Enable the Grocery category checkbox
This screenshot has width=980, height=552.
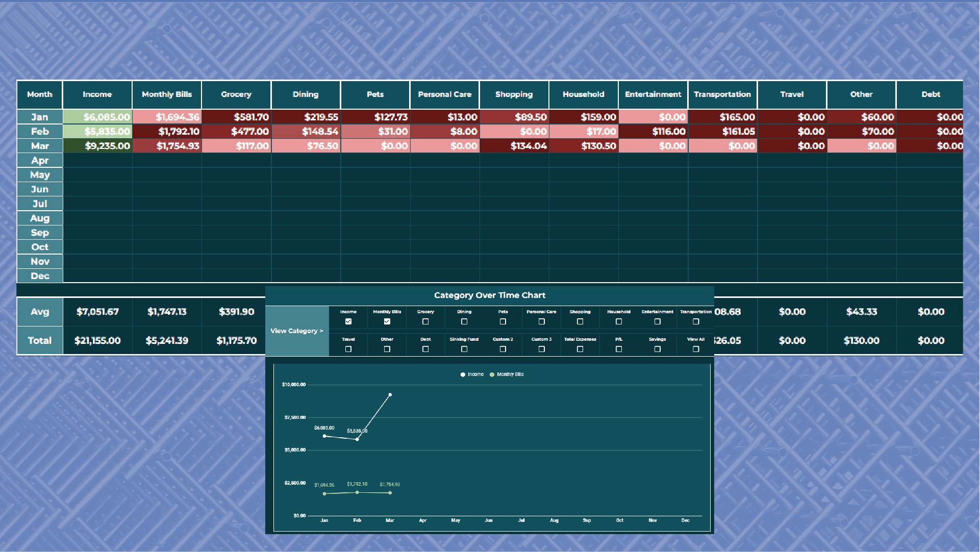(x=425, y=321)
